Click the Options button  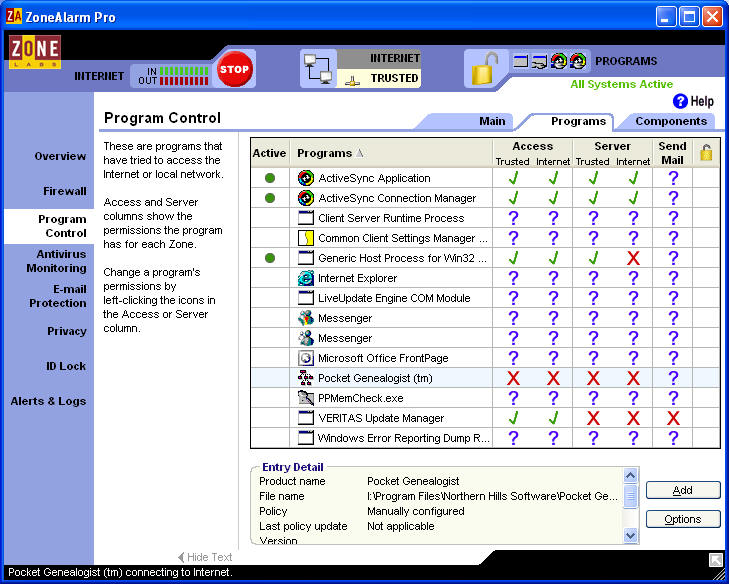(x=683, y=519)
